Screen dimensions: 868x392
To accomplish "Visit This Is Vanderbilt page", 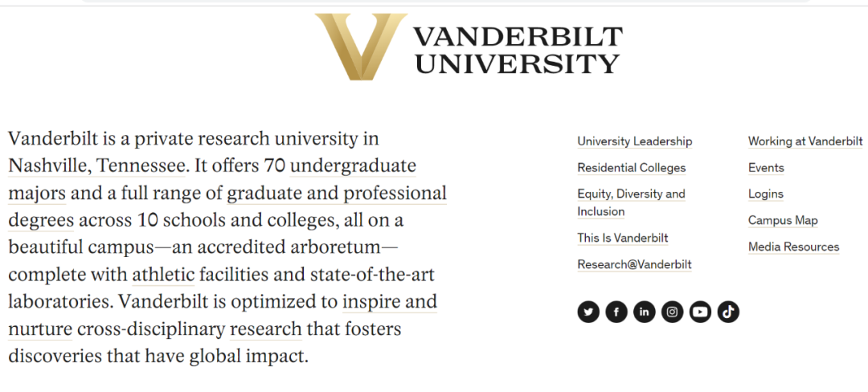I will click(623, 238).
